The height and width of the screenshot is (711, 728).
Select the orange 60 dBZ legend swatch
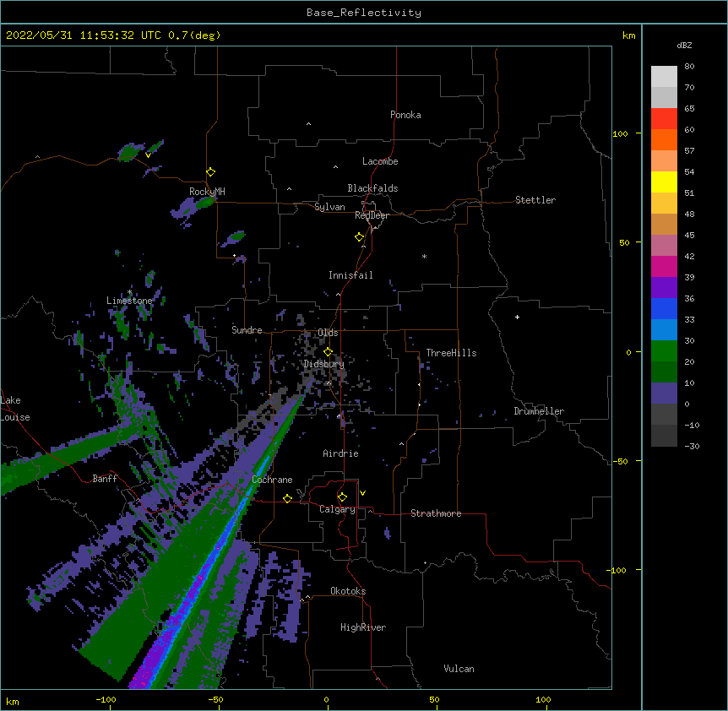pos(664,139)
